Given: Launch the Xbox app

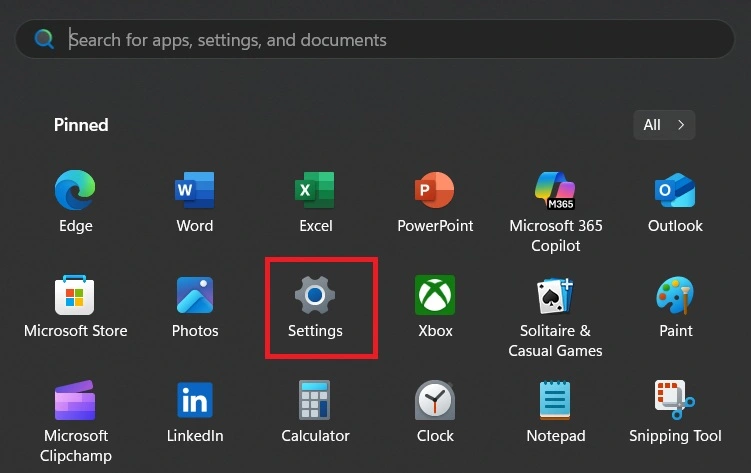Looking at the screenshot, I should [x=435, y=296].
